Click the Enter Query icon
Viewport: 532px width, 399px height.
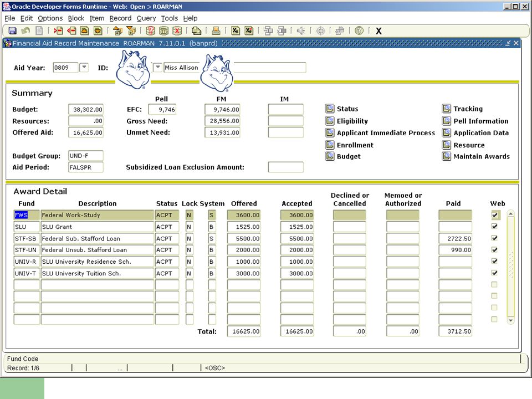point(150,31)
